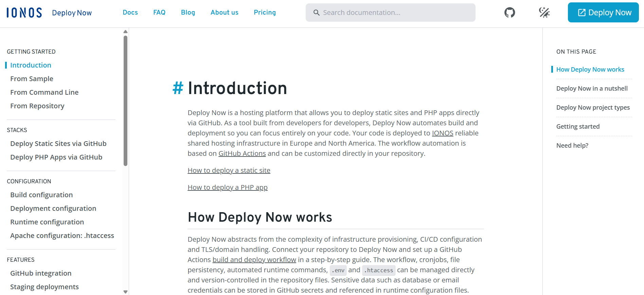This screenshot has height=295, width=644.
Task: Select Introduction in the sidebar
Action: tap(31, 65)
